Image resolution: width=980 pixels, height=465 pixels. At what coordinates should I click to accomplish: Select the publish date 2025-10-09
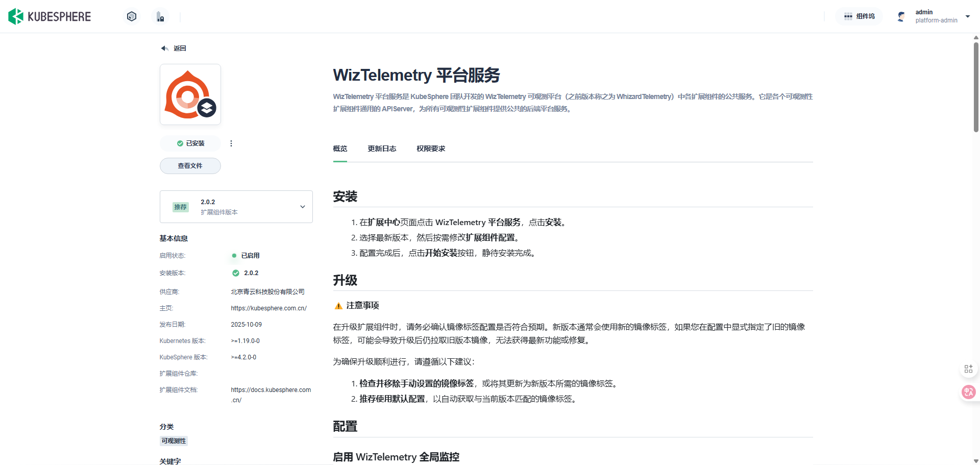tap(246, 325)
